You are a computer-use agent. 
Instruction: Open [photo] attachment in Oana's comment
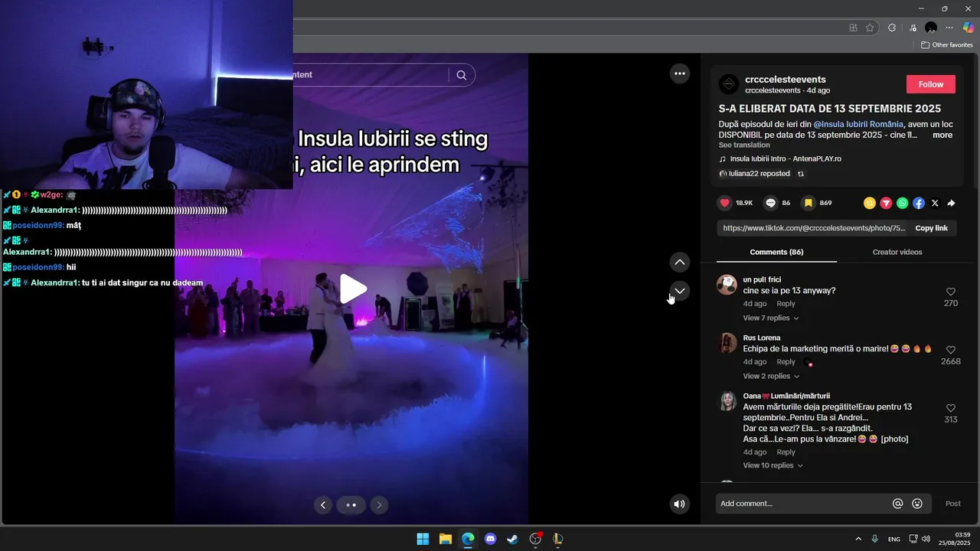(x=895, y=439)
